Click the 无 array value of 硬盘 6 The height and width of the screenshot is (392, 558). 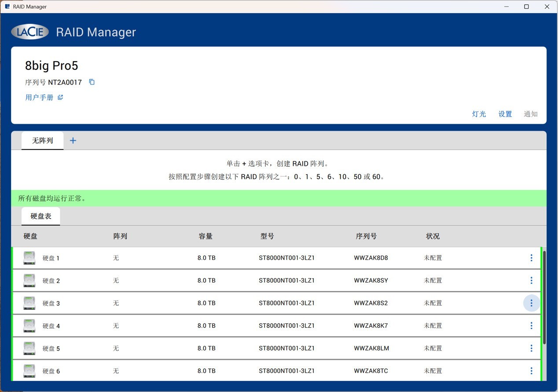coord(116,371)
